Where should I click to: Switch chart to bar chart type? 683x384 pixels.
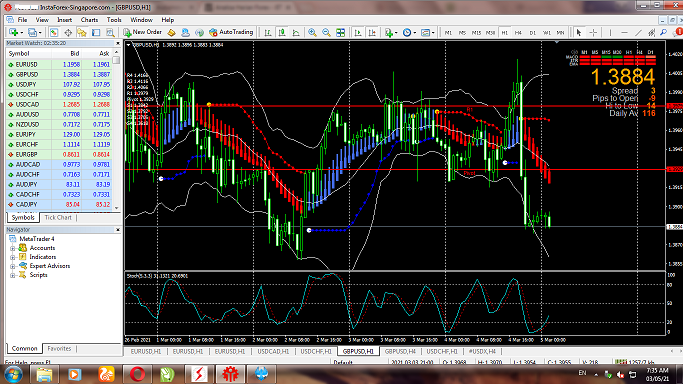tap(268, 33)
